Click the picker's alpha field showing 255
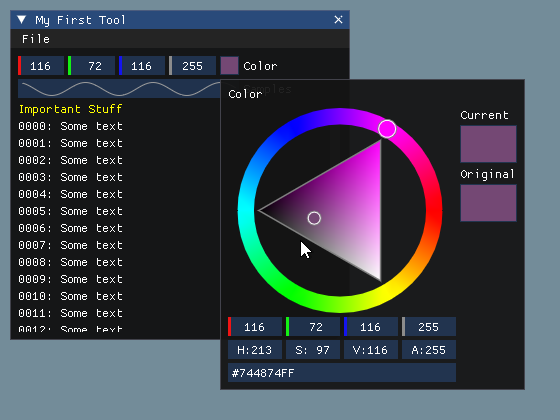 (429, 327)
